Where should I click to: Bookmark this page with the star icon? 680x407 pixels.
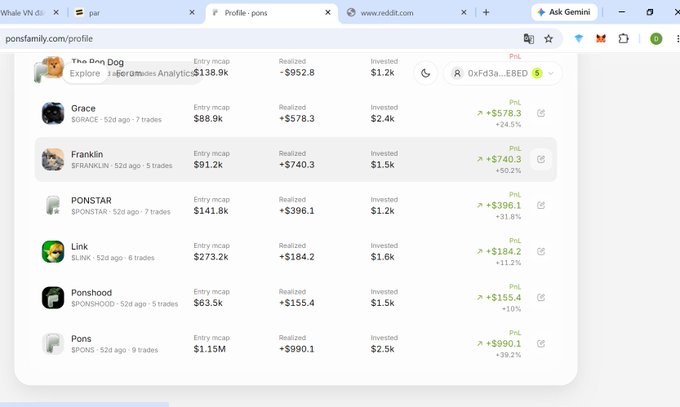[x=549, y=39]
